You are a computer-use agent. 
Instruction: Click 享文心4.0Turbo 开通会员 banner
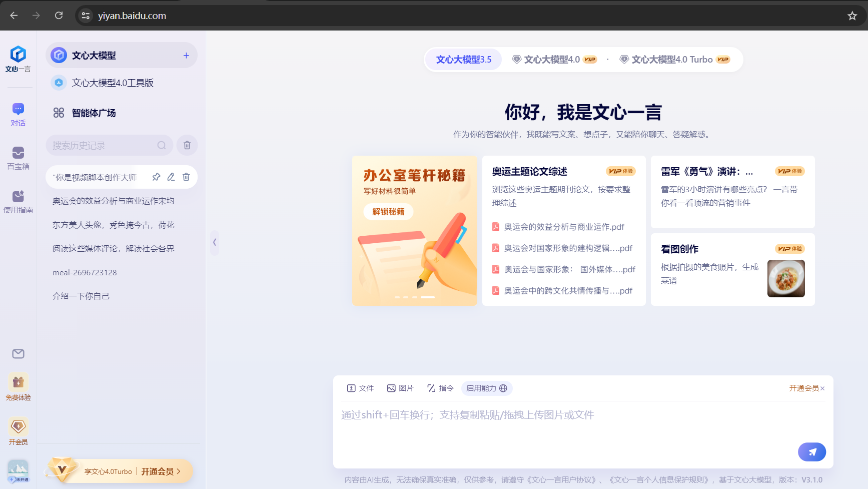point(119,471)
